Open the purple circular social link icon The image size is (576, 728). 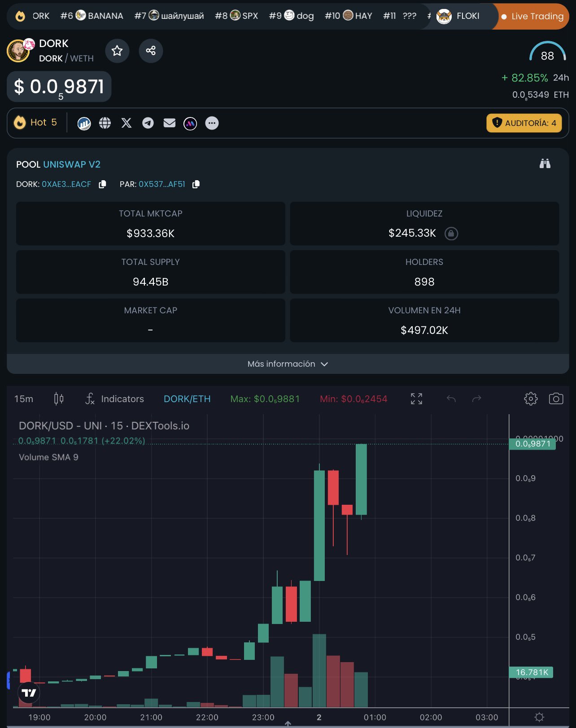click(x=190, y=123)
